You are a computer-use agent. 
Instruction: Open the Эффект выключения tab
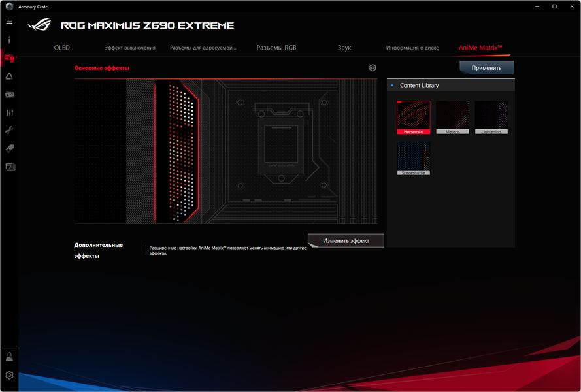(x=129, y=48)
